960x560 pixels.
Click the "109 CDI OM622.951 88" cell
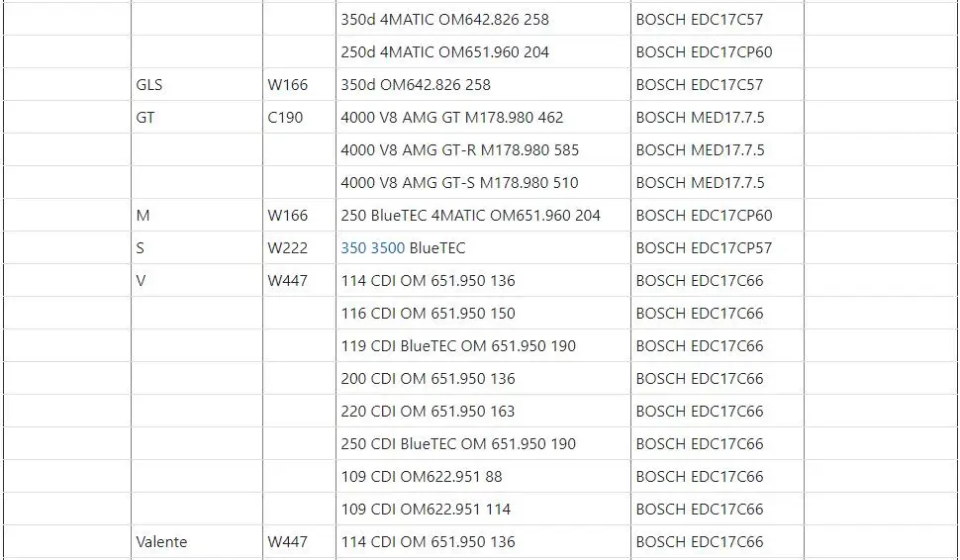tap(483, 476)
